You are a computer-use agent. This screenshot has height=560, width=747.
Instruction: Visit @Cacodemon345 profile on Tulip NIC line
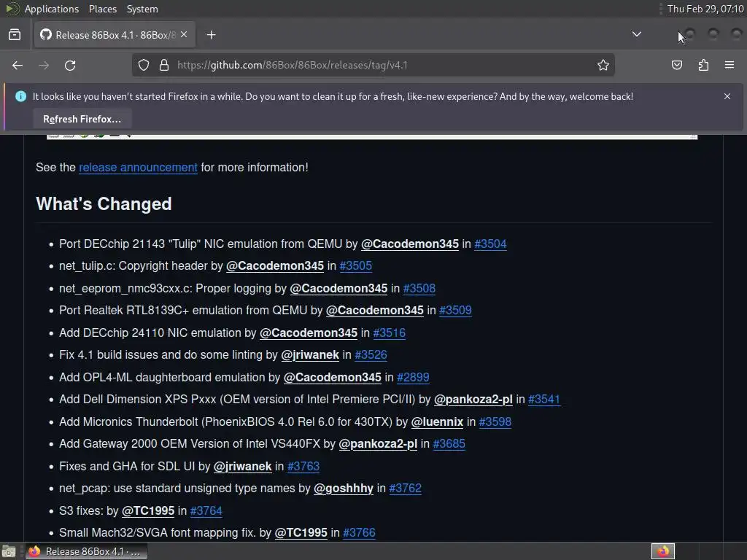pyautogui.click(x=410, y=244)
